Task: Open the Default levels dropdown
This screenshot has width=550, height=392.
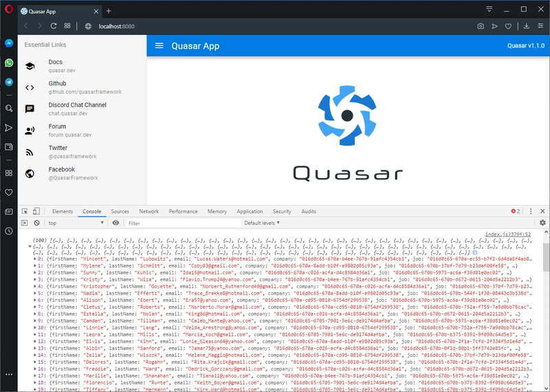Action: pyautogui.click(x=262, y=223)
